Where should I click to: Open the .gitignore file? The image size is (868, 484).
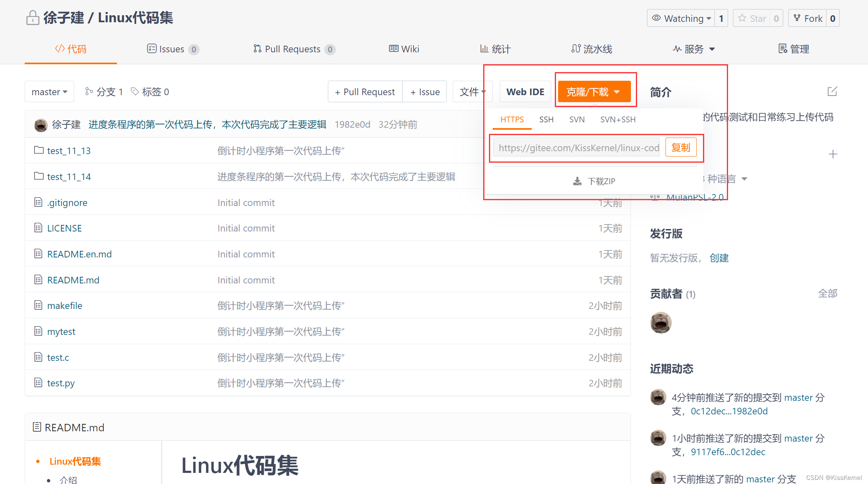(x=67, y=203)
